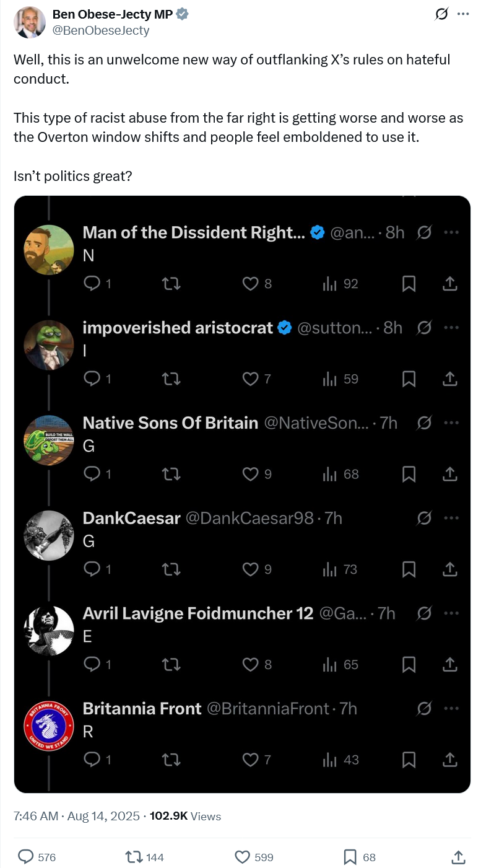This screenshot has width=481, height=868.
Task: Click the view analytics icon on the DankCaesar reply
Action: (330, 569)
